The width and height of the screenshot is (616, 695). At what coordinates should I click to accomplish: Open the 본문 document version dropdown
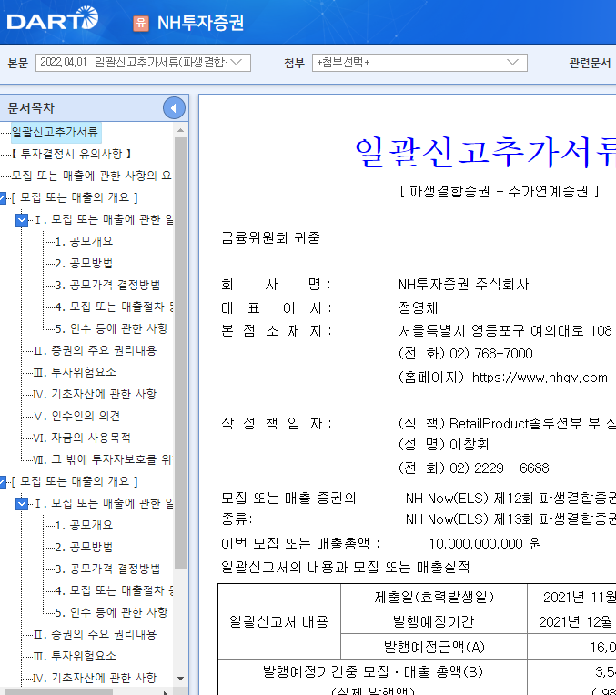click(x=143, y=63)
